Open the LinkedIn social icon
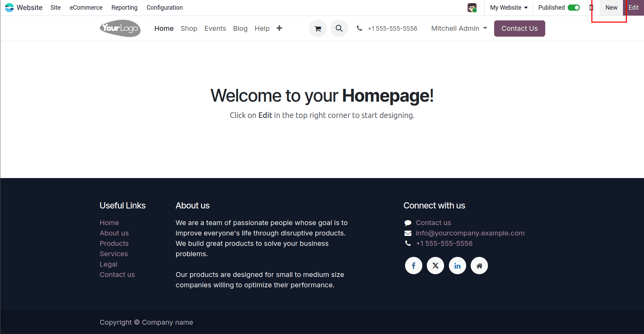Image resolution: width=644 pixels, height=334 pixels. 457,265
